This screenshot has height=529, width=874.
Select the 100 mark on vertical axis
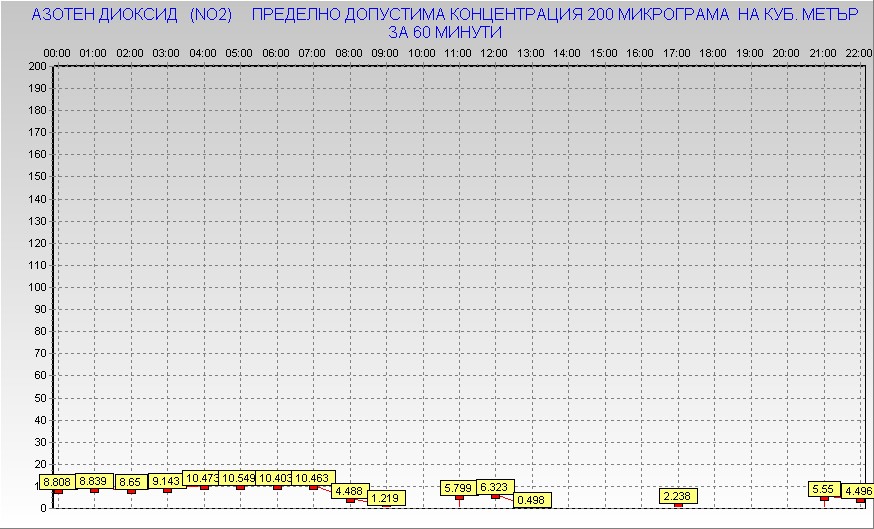[37, 287]
